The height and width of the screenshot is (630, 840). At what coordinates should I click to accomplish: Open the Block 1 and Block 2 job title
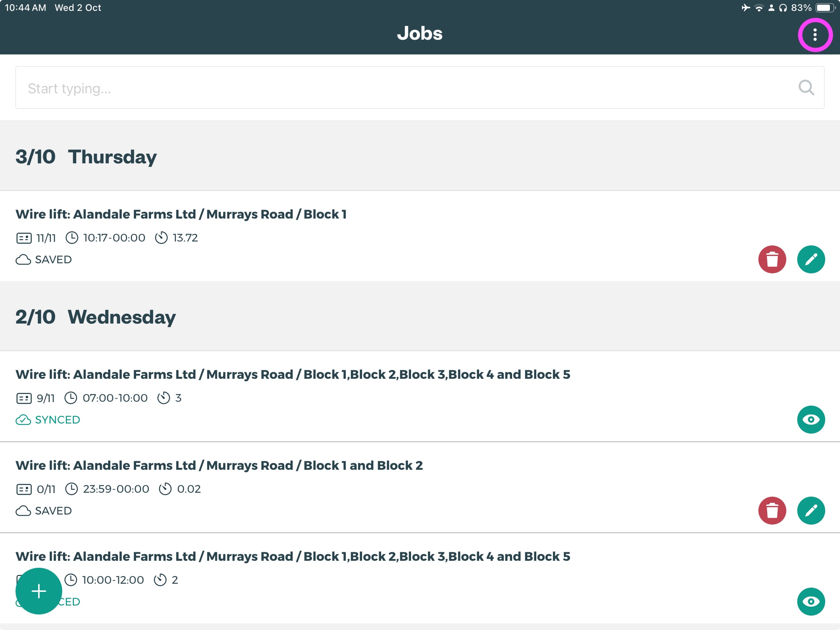pyautogui.click(x=219, y=465)
